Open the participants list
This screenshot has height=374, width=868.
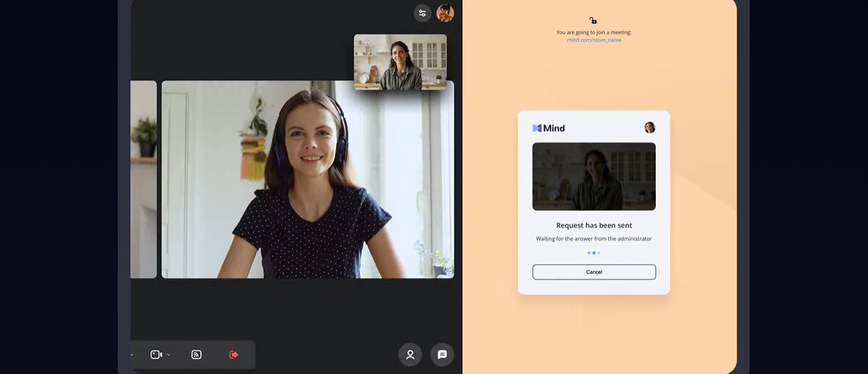pyautogui.click(x=410, y=355)
